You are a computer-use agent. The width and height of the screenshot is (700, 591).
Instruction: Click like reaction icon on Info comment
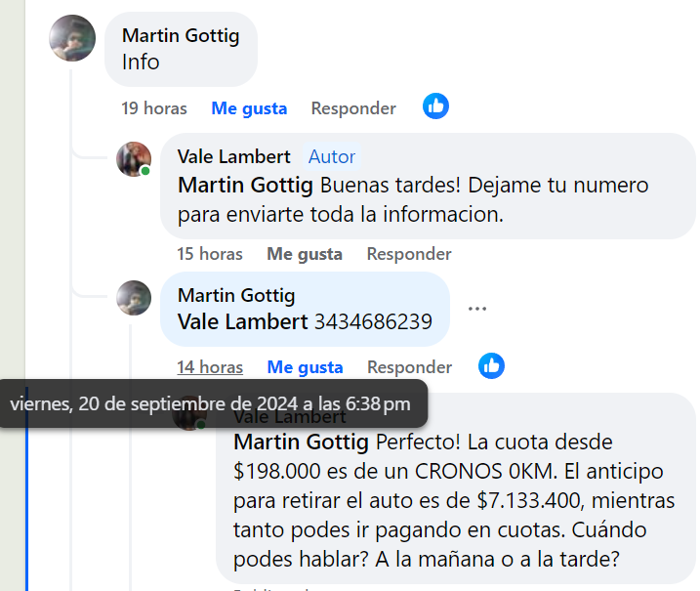[x=435, y=106]
